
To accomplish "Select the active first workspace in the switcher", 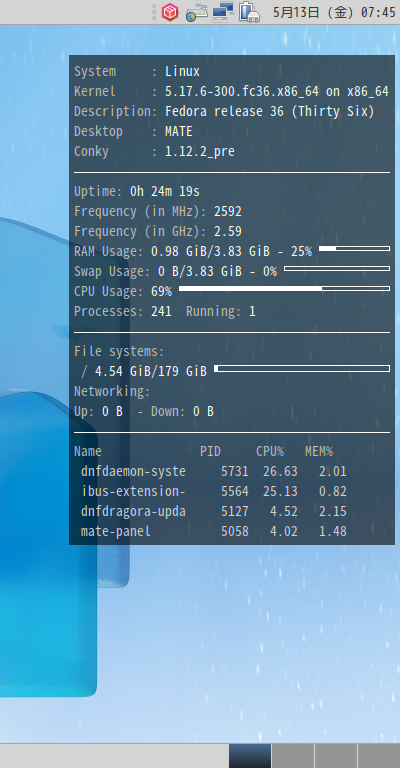I will [x=250, y=756].
